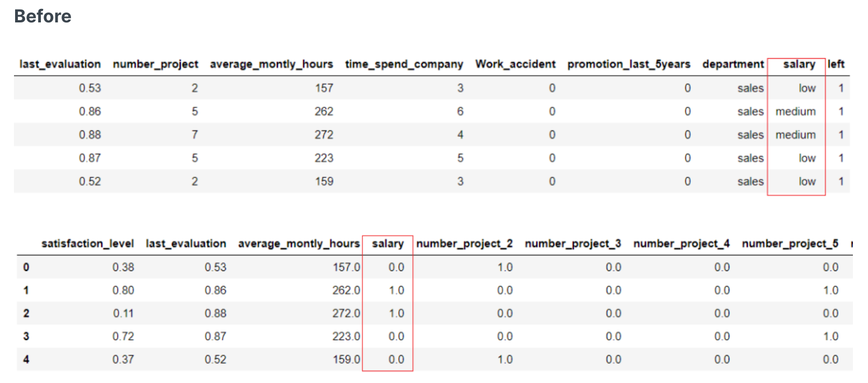
Task: Select the 223 cell in top table
Action: click(323, 158)
